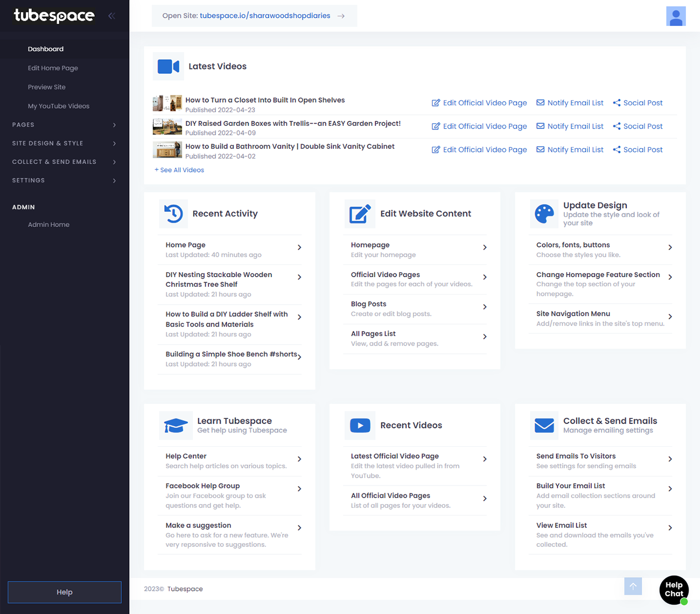700x614 pixels.
Task: Open How to Build a DIY Ladder Shelf activity
Action: [230, 325]
